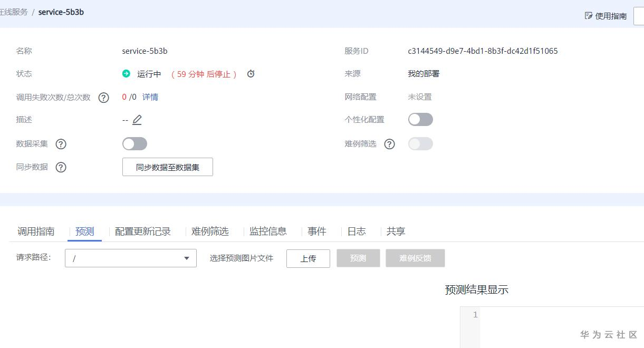Click the help icon beside 难例筛选

point(389,143)
